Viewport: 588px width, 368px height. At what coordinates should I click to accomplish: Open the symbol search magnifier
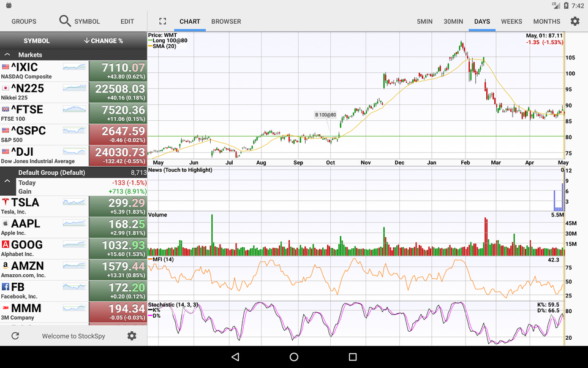pyautogui.click(x=64, y=21)
